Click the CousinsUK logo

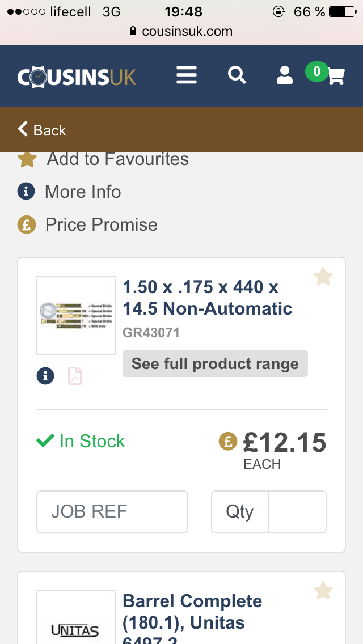tap(77, 77)
